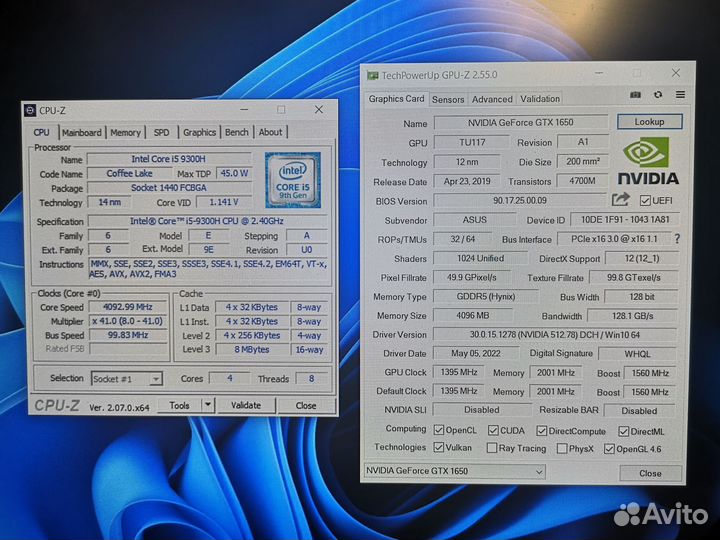Toggle the CUDA checkbox
The width and height of the screenshot is (720, 540).
click(493, 430)
